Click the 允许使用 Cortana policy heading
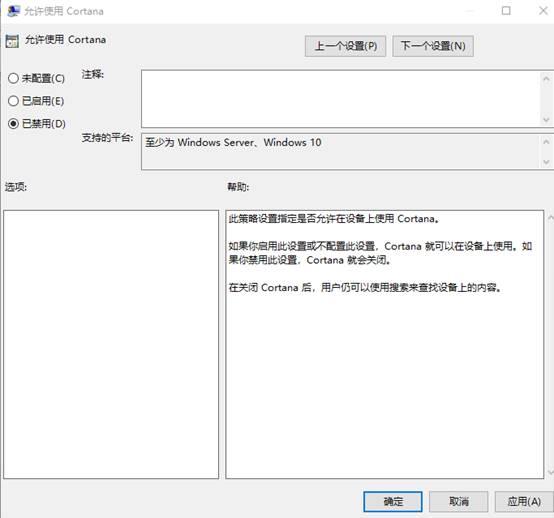Viewport: 554px width, 518px height. (x=65, y=40)
